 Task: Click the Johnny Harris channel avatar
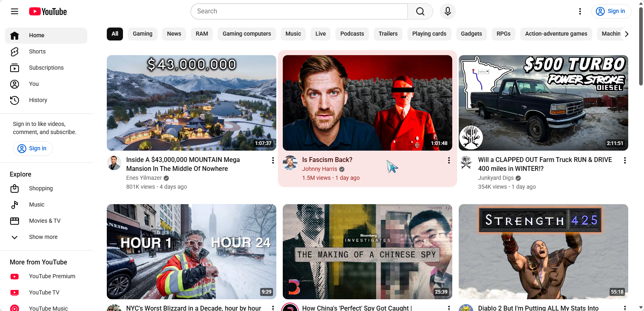[x=290, y=163]
